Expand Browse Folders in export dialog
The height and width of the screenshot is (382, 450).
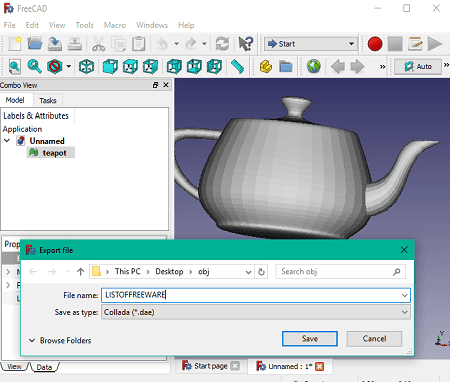60,340
